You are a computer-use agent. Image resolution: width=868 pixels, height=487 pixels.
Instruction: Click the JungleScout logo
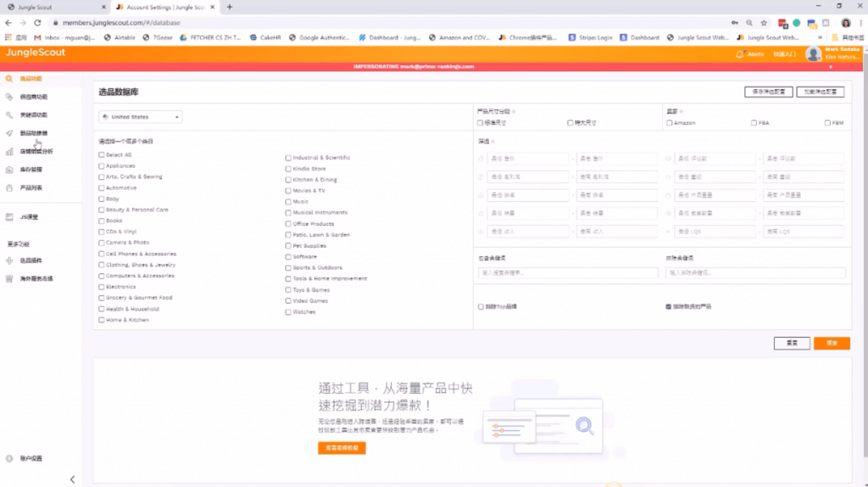(36, 52)
